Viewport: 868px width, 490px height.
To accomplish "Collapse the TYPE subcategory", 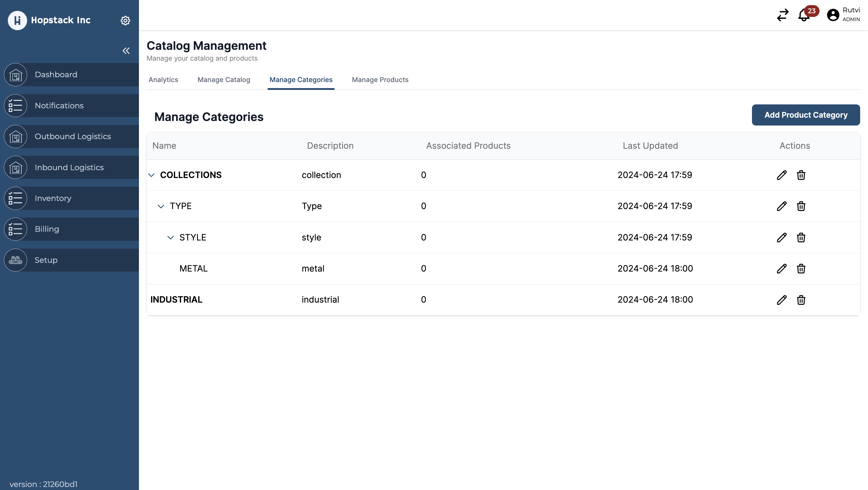I will 161,206.
